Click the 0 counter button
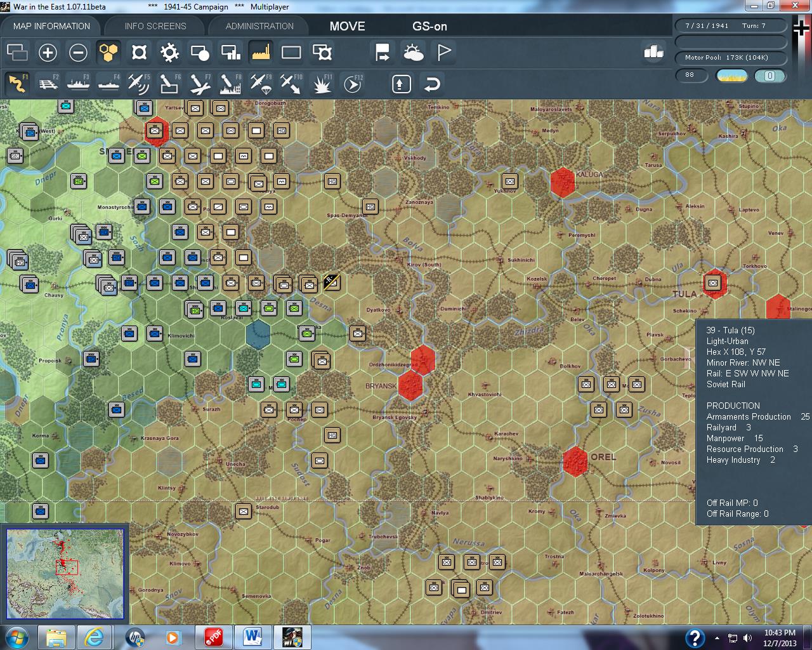This screenshot has width=812, height=650. click(x=769, y=76)
